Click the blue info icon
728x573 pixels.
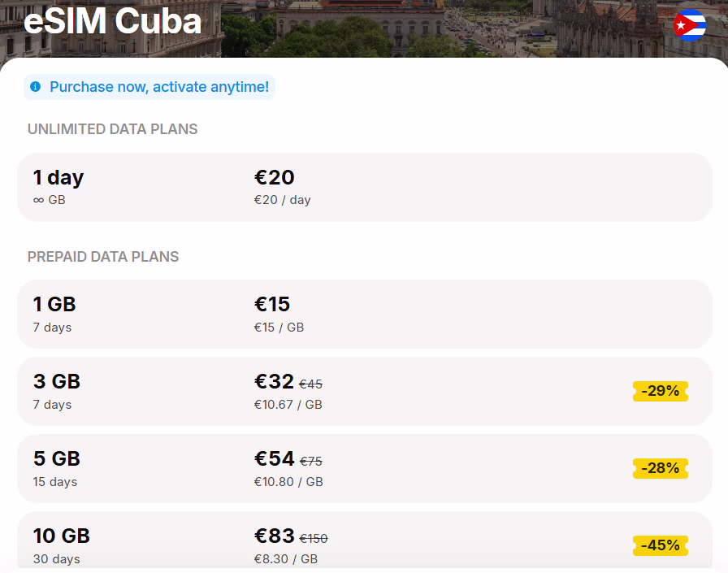pos(35,86)
